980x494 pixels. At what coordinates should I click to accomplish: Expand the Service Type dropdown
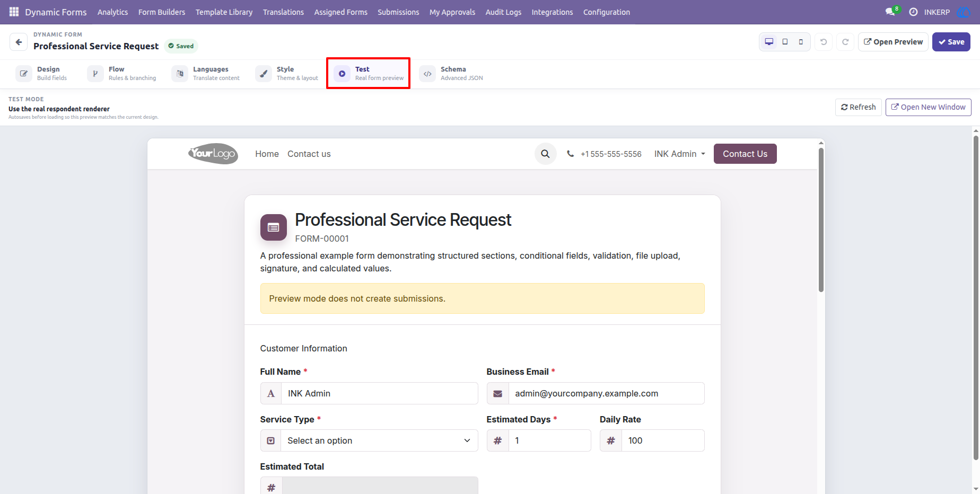pos(369,440)
